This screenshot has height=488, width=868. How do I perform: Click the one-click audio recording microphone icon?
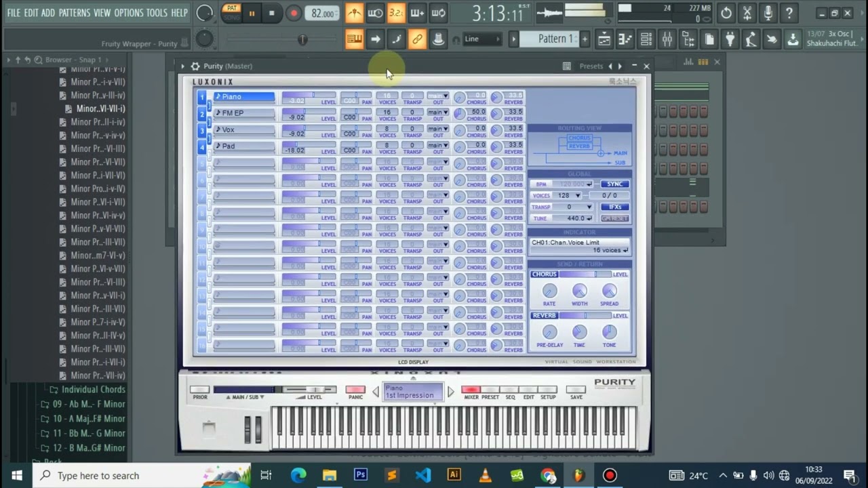pyautogui.click(x=768, y=13)
